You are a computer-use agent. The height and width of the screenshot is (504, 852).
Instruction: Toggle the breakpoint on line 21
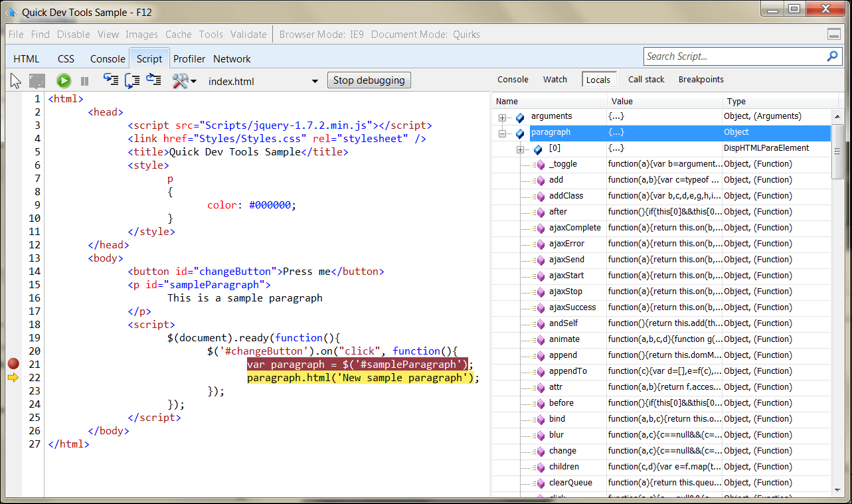tap(13, 364)
